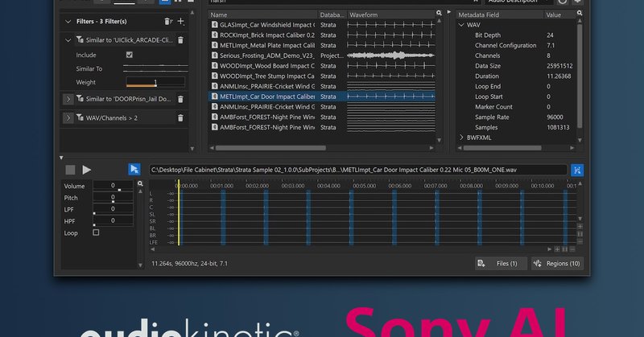Image resolution: width=644 pixels, height=337 pixels.
Task: Delete all filters with trash icon
Action: (x=168, y=22)
